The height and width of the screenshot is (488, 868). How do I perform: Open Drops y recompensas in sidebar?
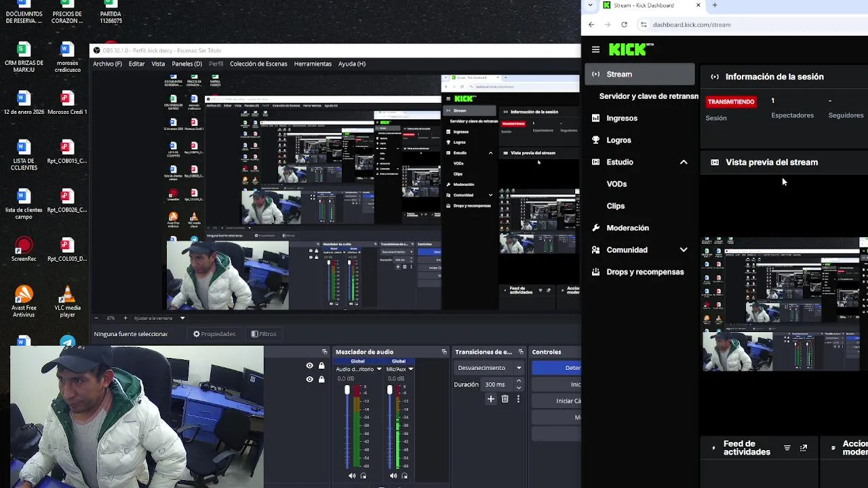click(x=645, y=272)
